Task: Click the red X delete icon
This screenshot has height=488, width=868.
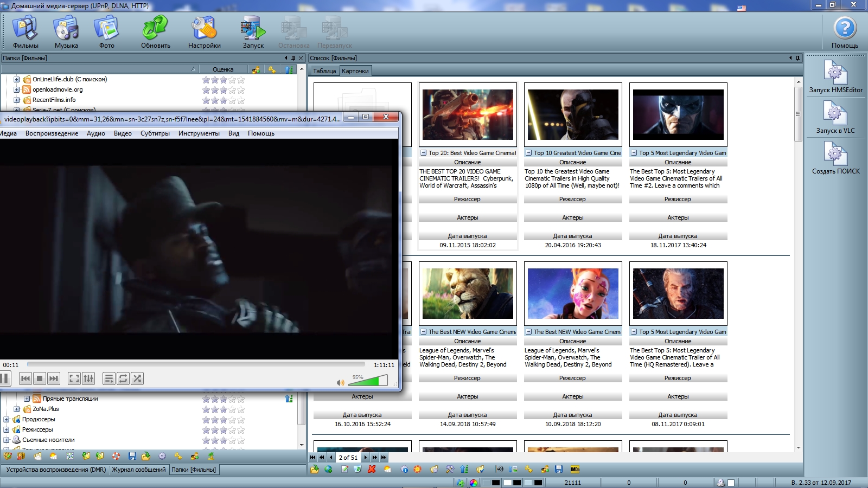Action: tap(372, 469)
